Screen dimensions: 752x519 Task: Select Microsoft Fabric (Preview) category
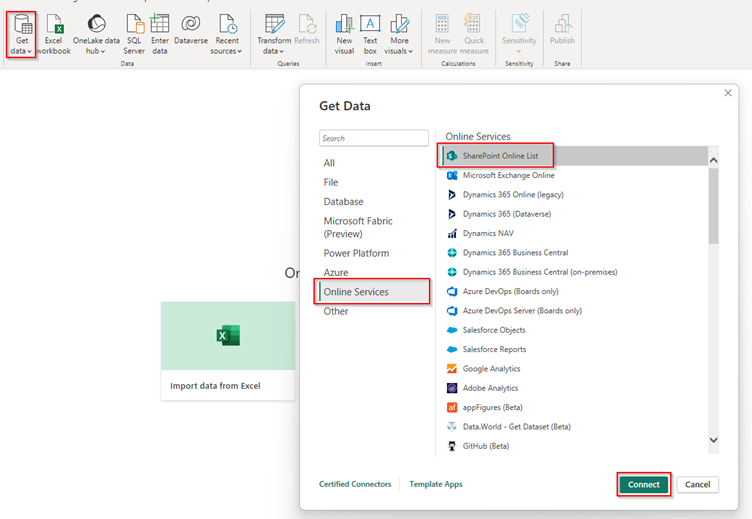[x=358, y=227]
